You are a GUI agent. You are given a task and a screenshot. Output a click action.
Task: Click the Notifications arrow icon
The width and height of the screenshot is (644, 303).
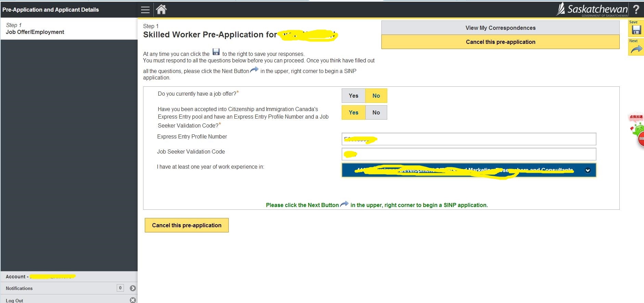(x=133, y=288)
